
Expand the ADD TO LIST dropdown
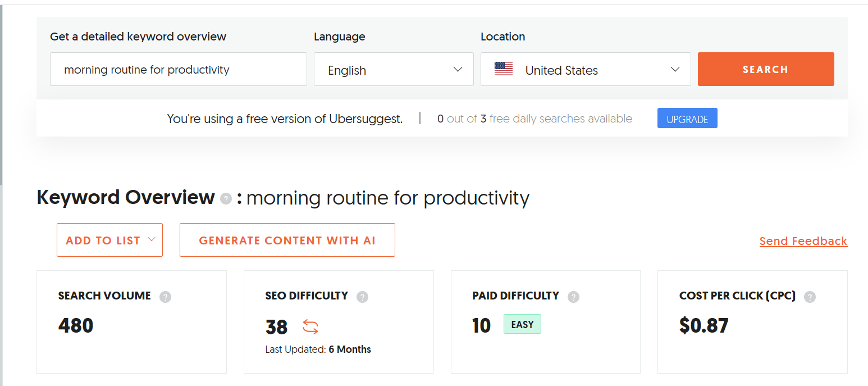109,240
